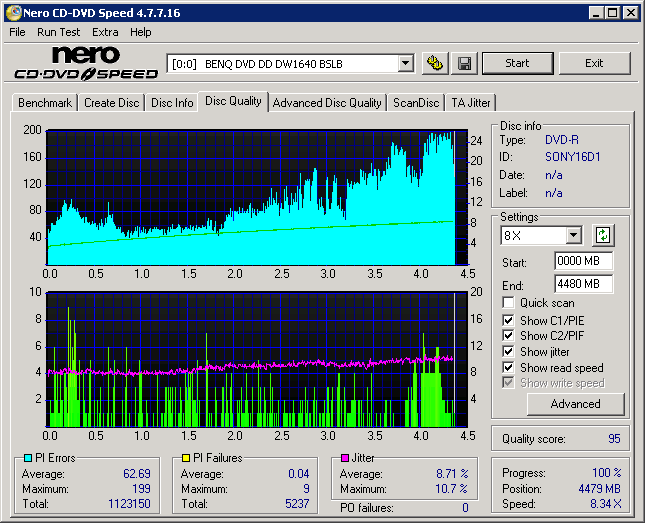645x523 pixels.
Task: Click the Exit button
Action: (594, 63)
